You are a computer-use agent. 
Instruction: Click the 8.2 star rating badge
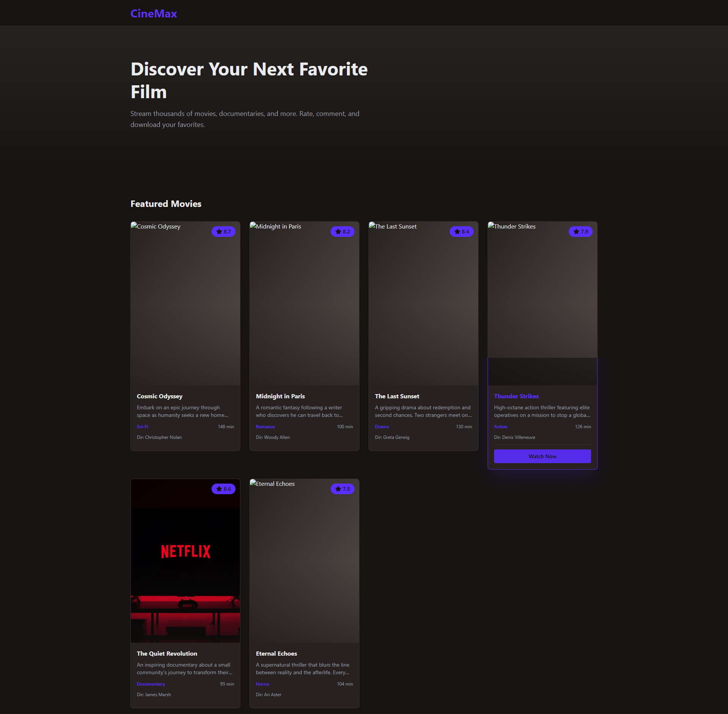342,232
